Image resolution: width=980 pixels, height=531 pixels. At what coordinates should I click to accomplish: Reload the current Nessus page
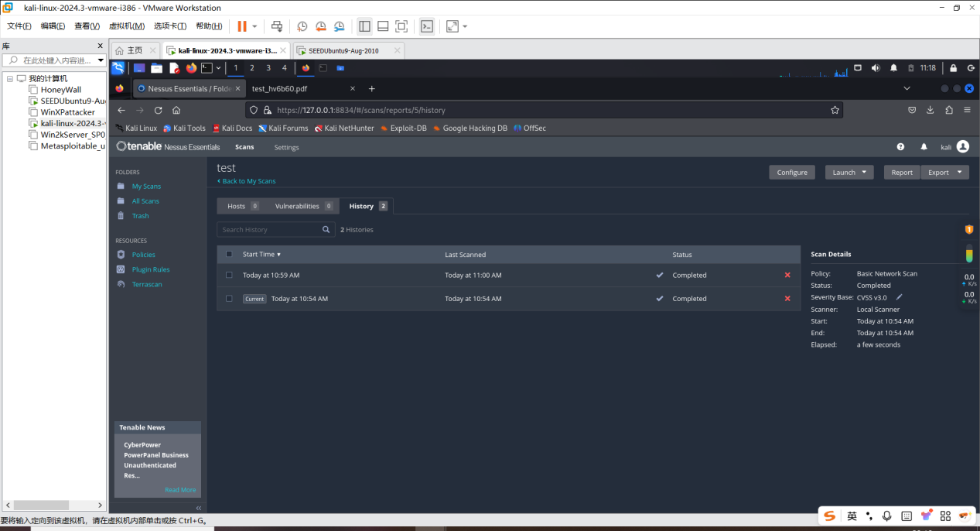(158, 110)
